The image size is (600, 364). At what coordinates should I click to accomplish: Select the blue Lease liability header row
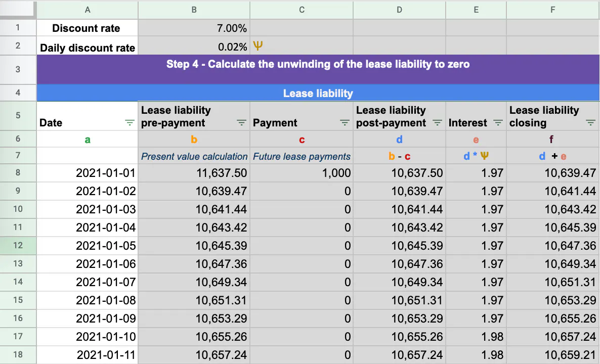pyautogui.click(x=318, y=93)
